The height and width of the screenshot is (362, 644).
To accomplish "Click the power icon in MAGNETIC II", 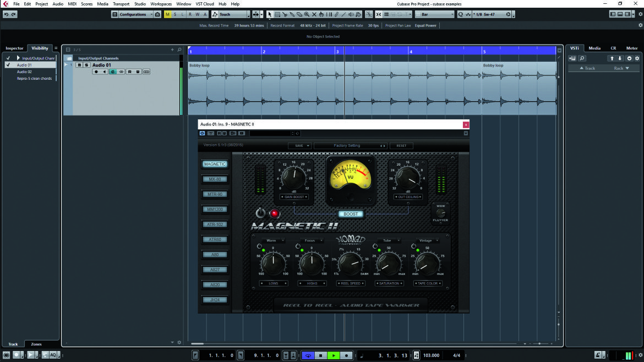I will [x=260, y=213].
